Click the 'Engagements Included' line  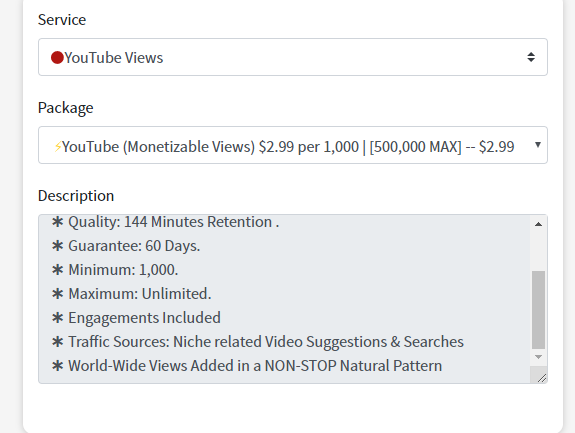[x=136, y=318]
